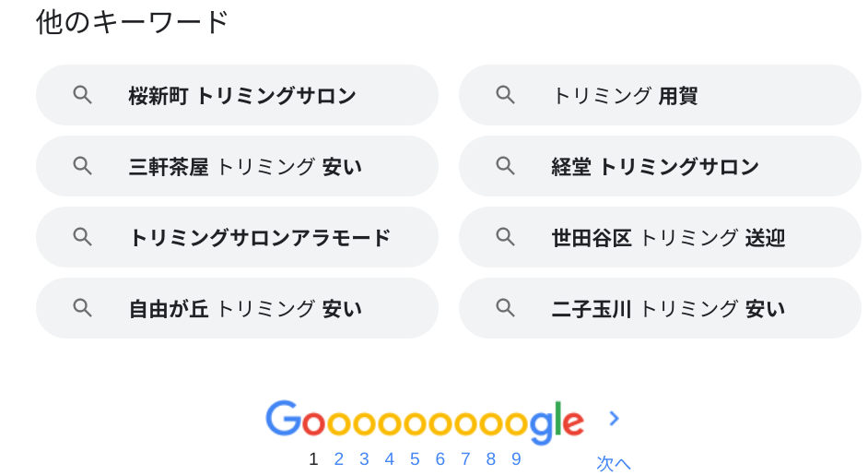Click search icon beside 桜新町 トリミングサロン
This screenshot has width=868, height=475.
(83, 95)
